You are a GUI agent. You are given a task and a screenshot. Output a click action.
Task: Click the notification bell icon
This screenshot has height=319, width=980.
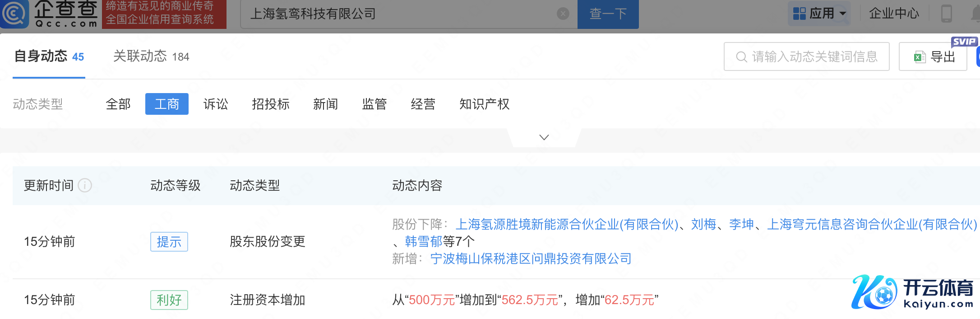[975, 14]
